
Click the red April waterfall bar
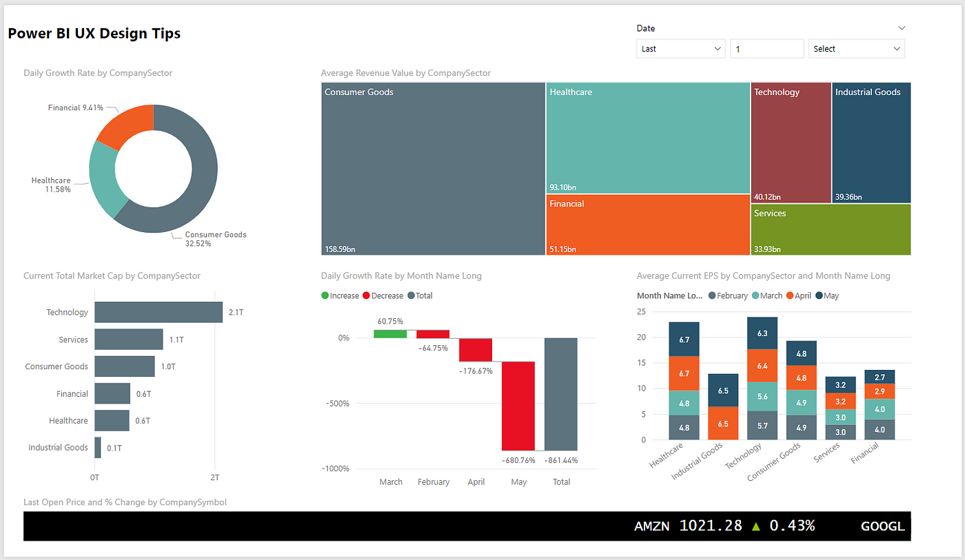tap(476, 349)
